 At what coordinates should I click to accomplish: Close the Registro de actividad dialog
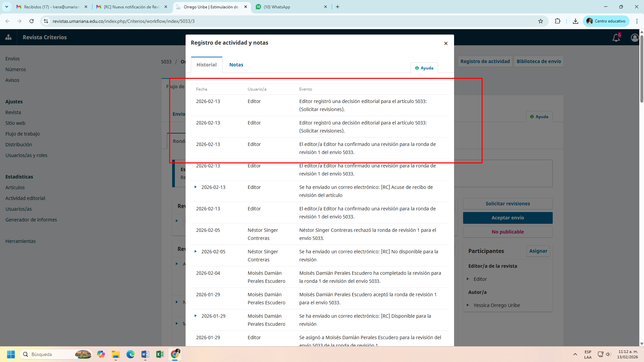[446, 43]
